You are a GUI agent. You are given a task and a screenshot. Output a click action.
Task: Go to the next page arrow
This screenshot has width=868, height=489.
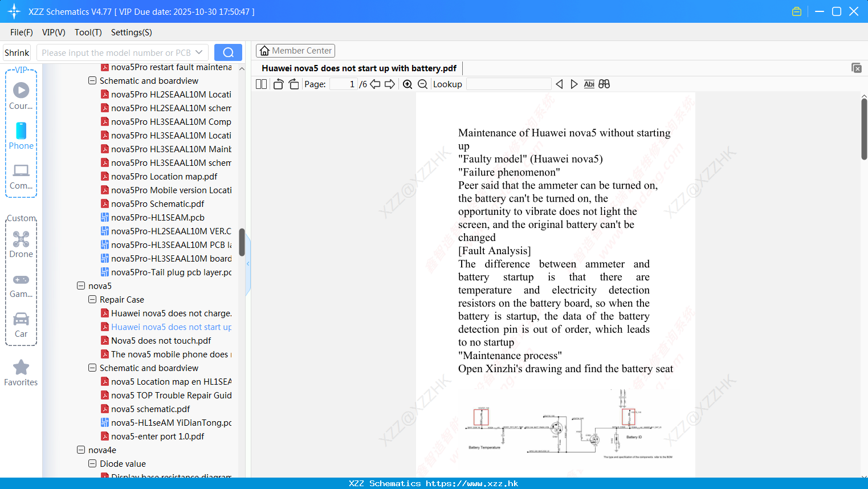coord(390,84)
